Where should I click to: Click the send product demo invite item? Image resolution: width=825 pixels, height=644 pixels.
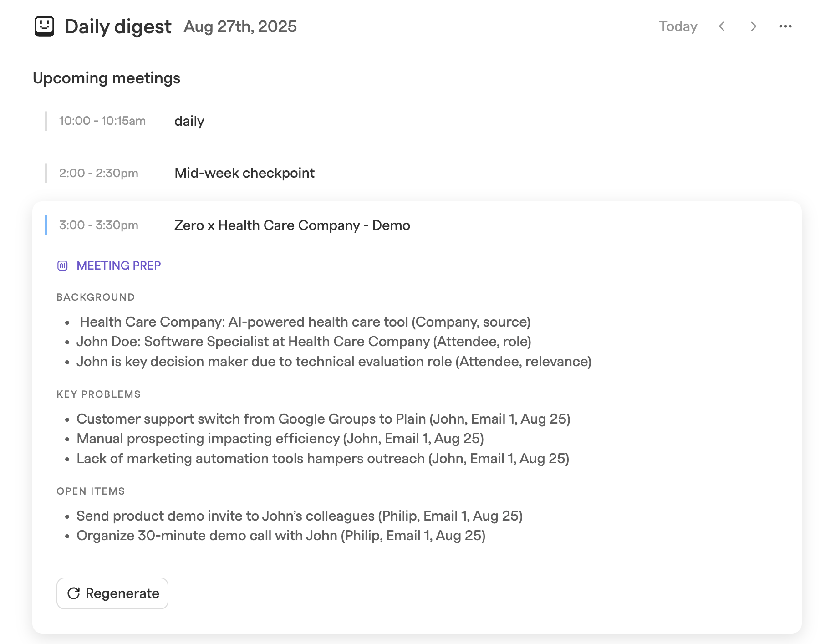click(300, 516)
